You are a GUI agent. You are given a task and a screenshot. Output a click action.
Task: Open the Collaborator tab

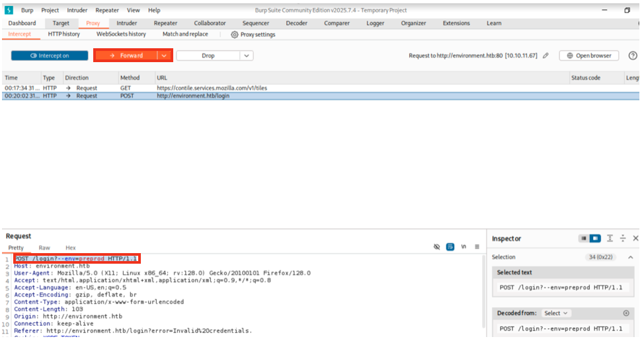pyautogui.click(x=210, y=23)
